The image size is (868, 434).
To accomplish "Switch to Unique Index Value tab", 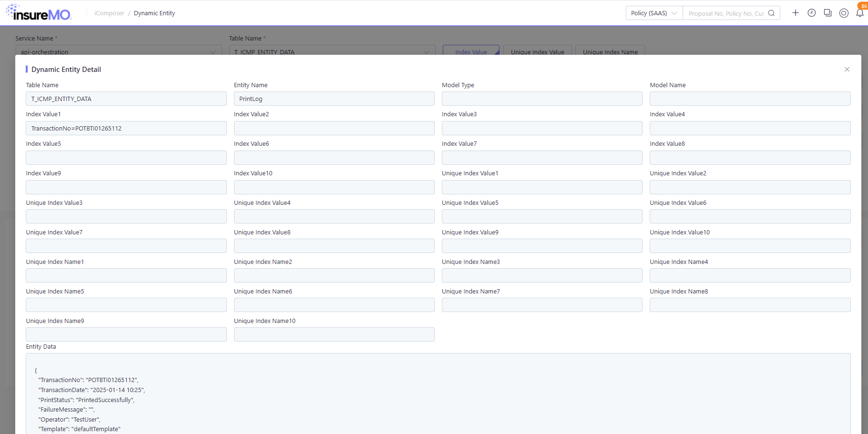I will 537,50.
